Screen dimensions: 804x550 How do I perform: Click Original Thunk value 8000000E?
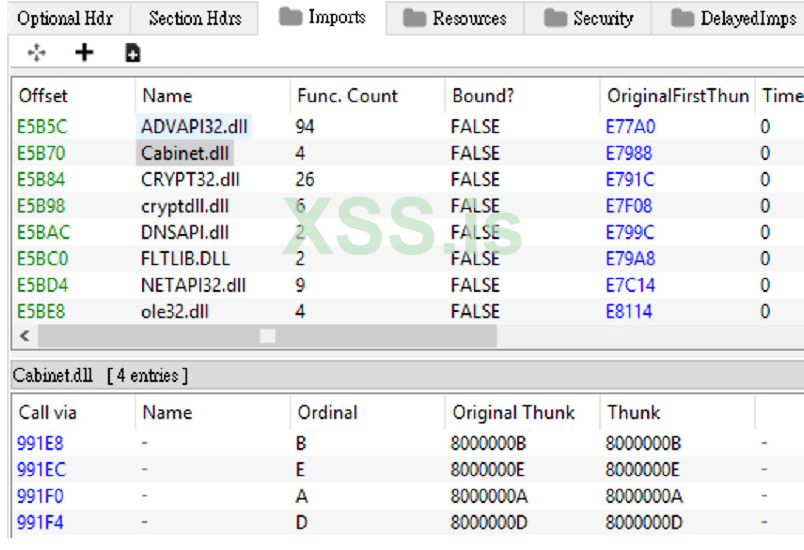(487, 470)
